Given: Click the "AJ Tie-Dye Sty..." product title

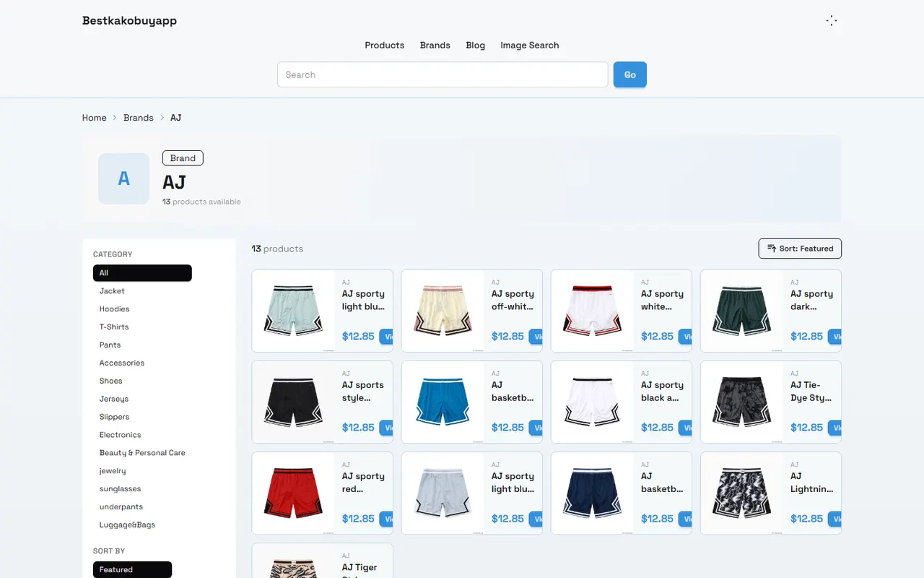Looking at the screenshot, I should tap(811, 392).
